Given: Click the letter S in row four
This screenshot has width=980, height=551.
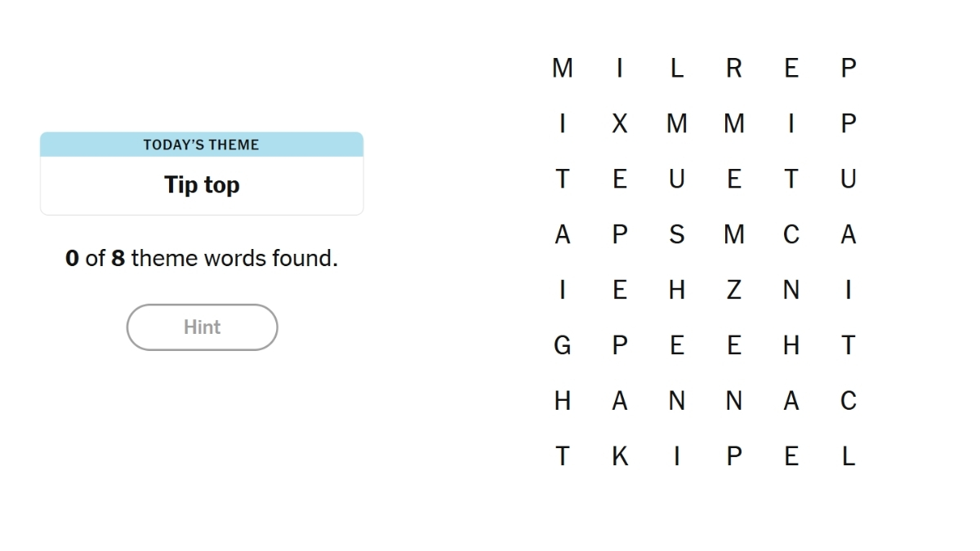Looking at the screenshot, I should [x=676, y=234].
